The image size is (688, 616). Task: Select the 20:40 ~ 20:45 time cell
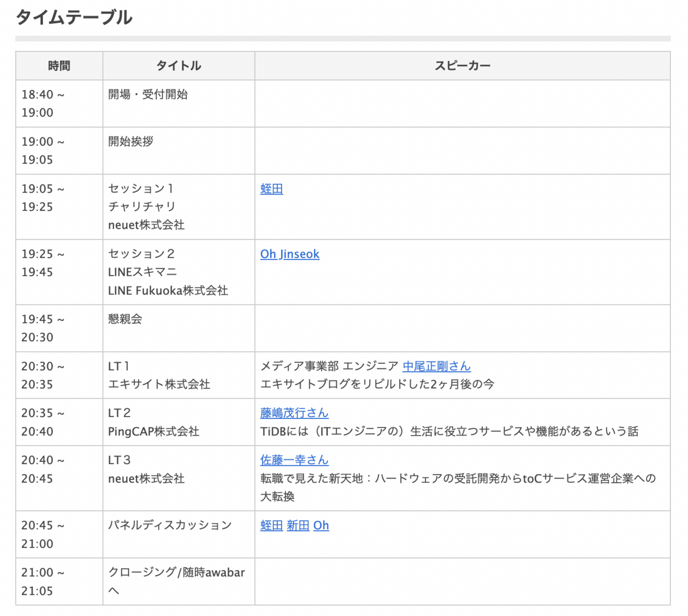click(x=59, y=478)
